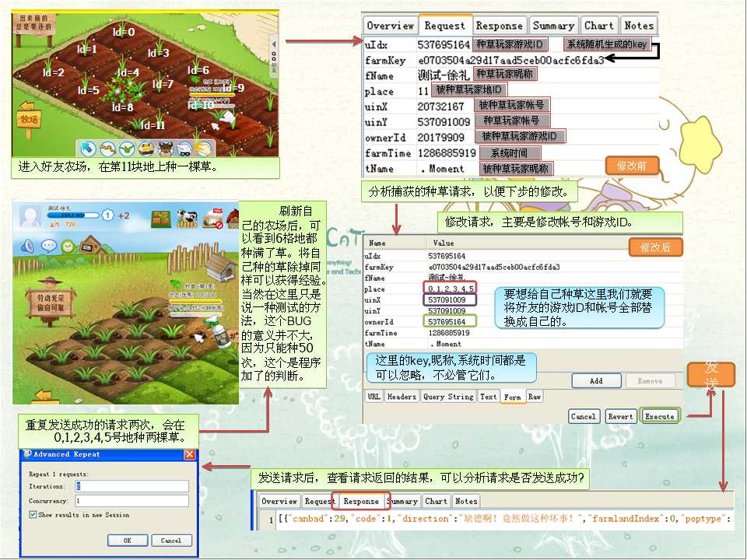Click the scarecrow wooden sign board
The height and width of the screenshot is (560, 747).
click(50, 303)
